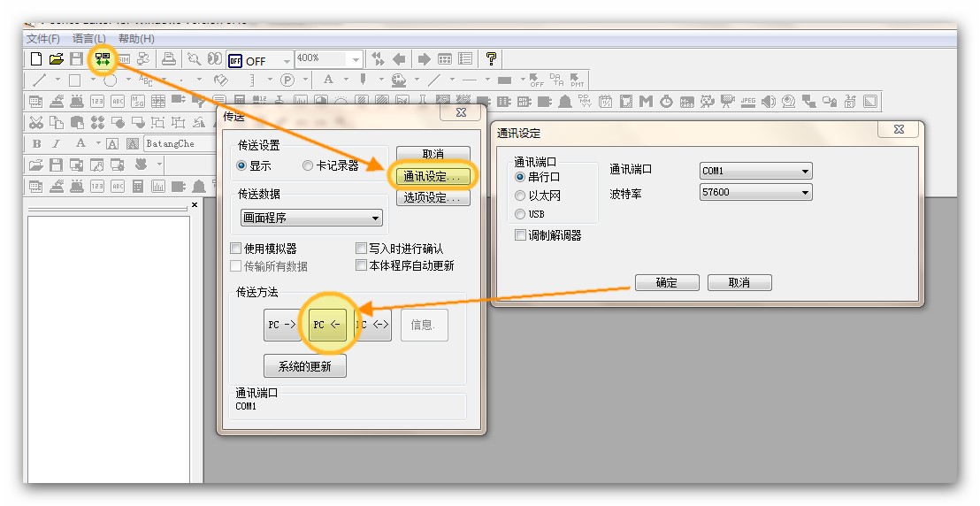Open the File (文件) menu
This screenshot has width=980, height=506.
pyautogui.click(x=42, y=39)
